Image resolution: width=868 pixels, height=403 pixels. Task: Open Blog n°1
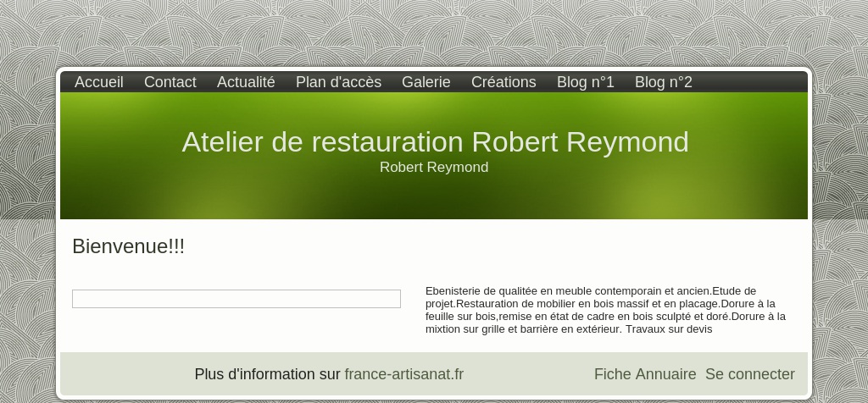click(585, 82)
